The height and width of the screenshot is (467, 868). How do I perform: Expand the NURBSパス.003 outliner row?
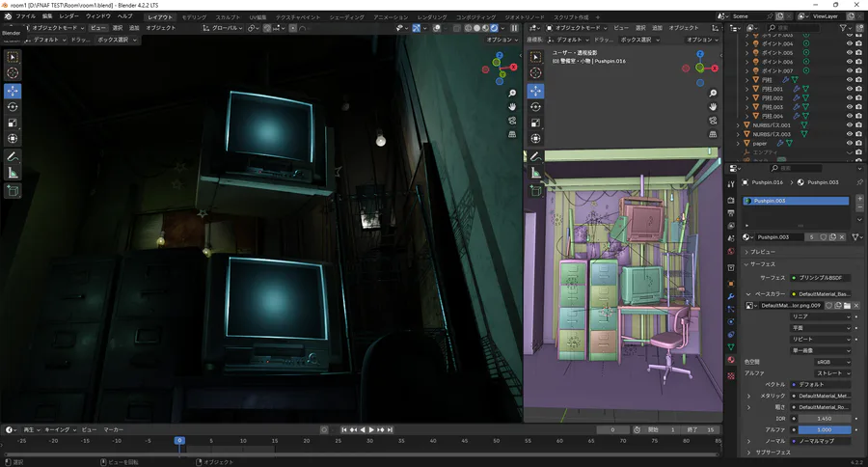coord(738,134)
